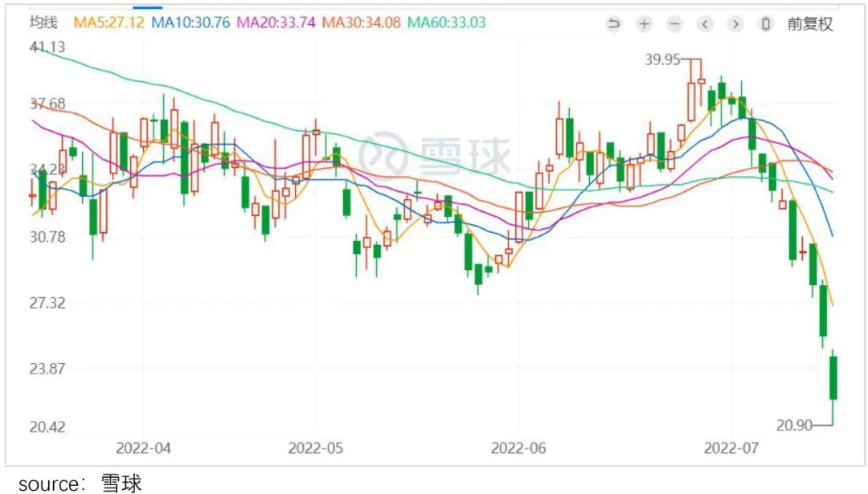Click the 均线 indicator label

pos(43,22)
